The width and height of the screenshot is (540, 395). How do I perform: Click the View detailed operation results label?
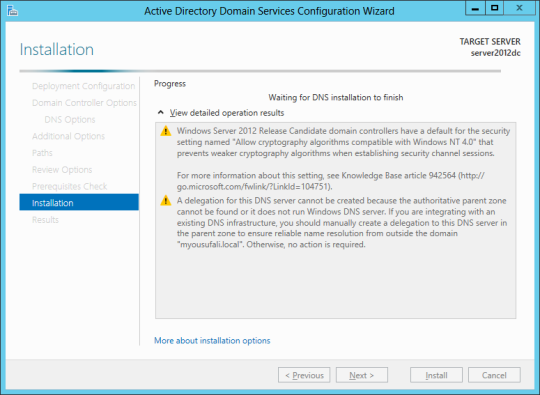click(227, 113)
